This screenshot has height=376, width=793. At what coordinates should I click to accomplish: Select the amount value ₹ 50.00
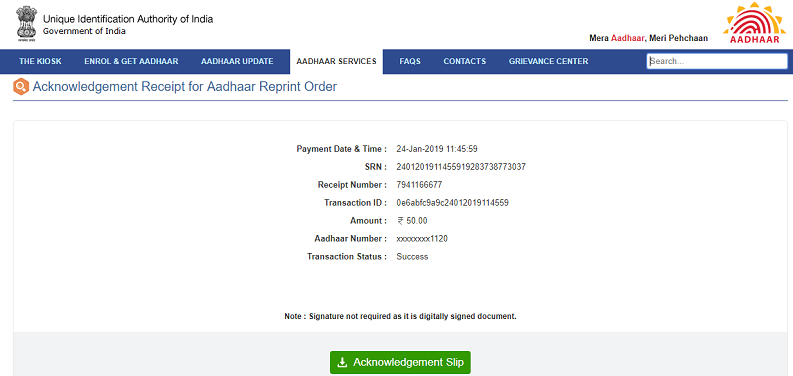[412, 221]
